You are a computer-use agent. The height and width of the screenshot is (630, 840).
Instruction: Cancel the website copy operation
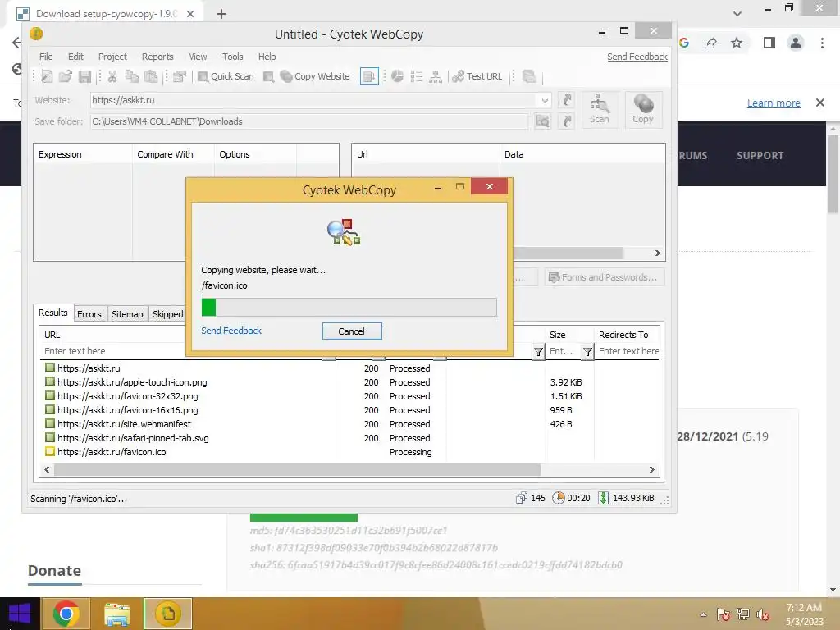pyautogui.click(x=352, y=331)
